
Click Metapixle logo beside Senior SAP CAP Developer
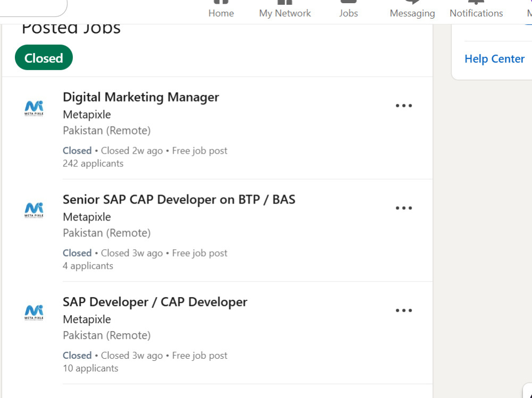point(34,210)
